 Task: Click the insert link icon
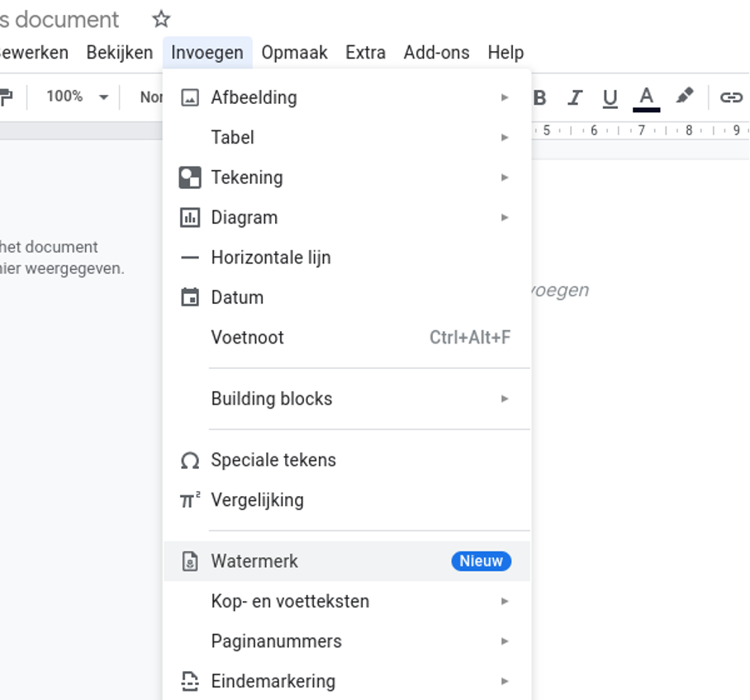point(730,98)
